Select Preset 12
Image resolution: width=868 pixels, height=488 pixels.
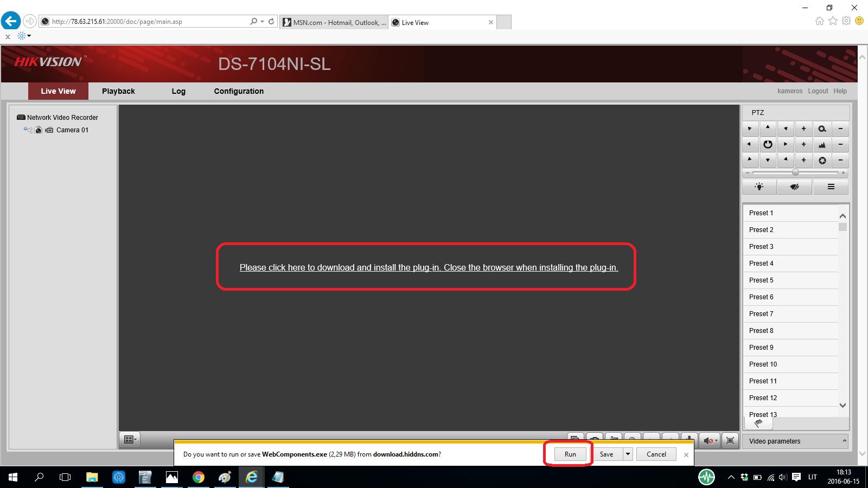[790, 398]
